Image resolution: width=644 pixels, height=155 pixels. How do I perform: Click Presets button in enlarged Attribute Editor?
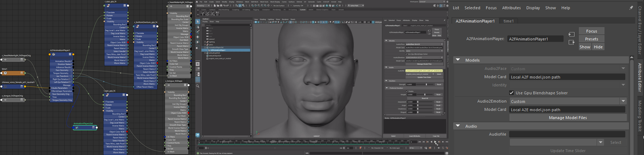coord(591,39)
